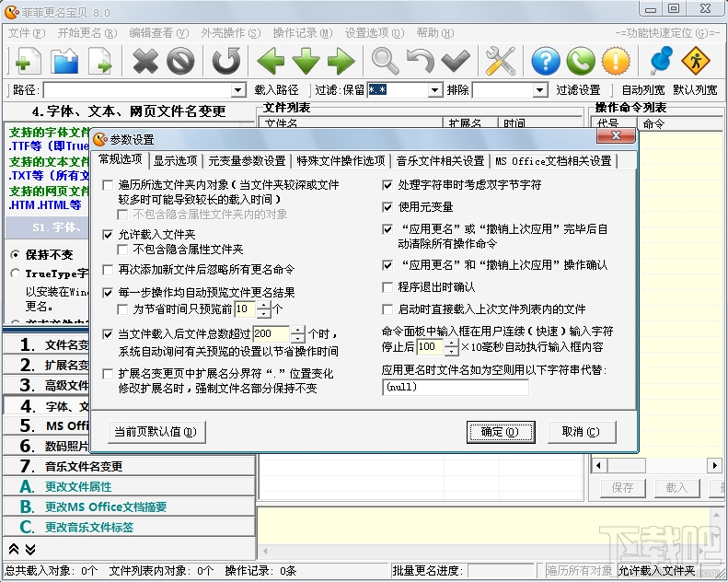Click the prohibit circle toolbar icon

point(180,61)
